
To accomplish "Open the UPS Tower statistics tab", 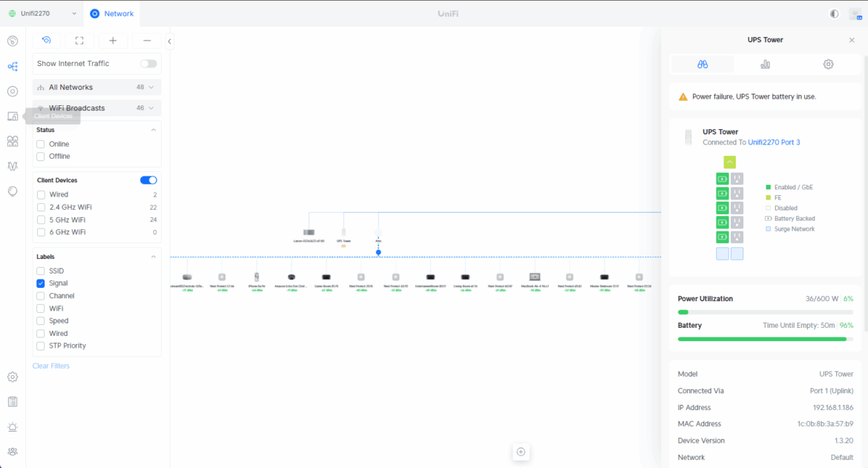I will 765,65.
